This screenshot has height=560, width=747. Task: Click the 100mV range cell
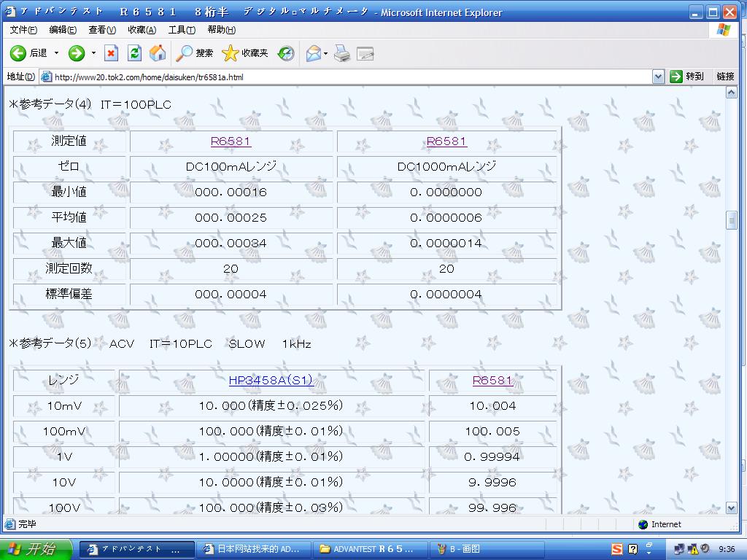[x=64, y=432]
